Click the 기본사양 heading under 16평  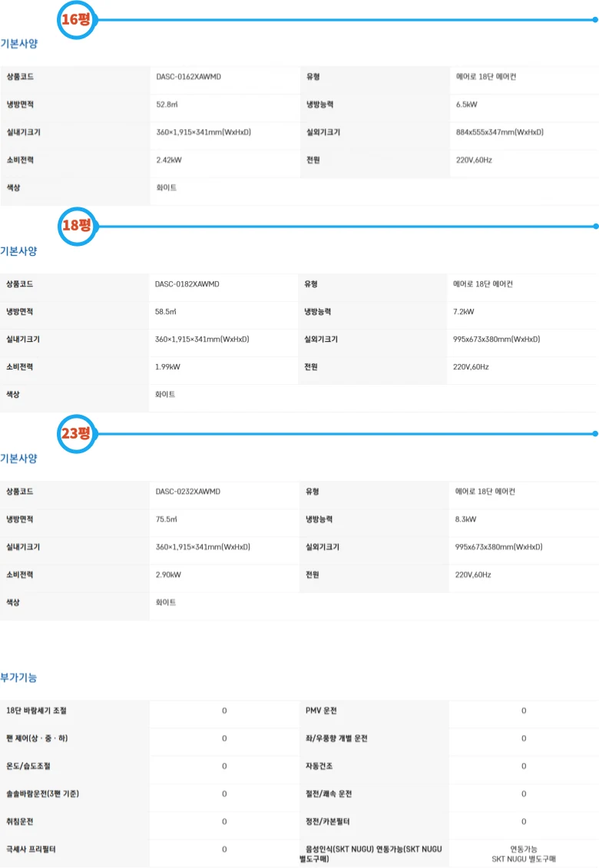point(19,44)
